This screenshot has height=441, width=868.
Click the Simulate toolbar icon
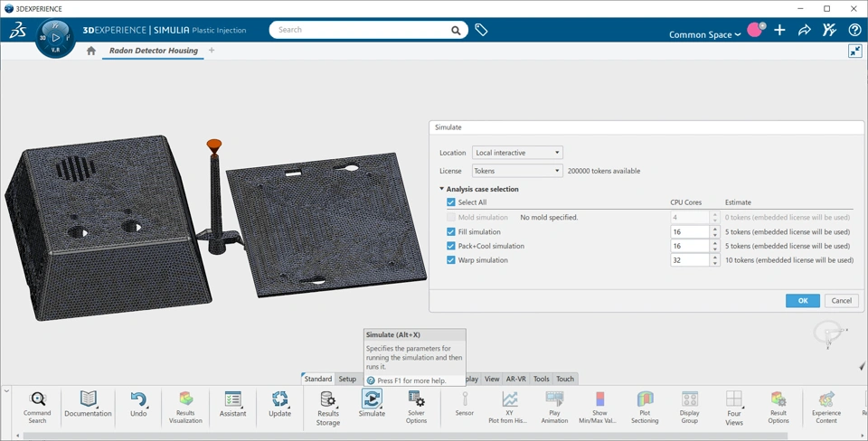pos(372,404)
